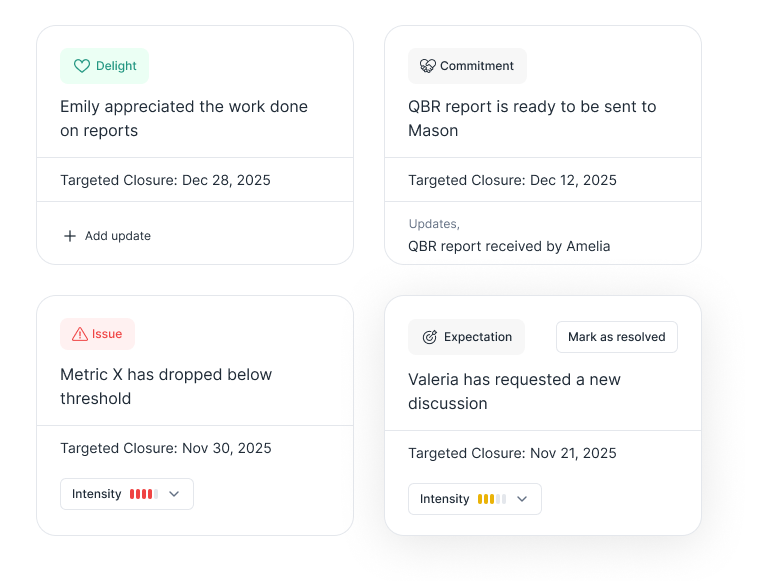Click the Expectation target icon
This screenshot has width=769, height=581.
430,337
